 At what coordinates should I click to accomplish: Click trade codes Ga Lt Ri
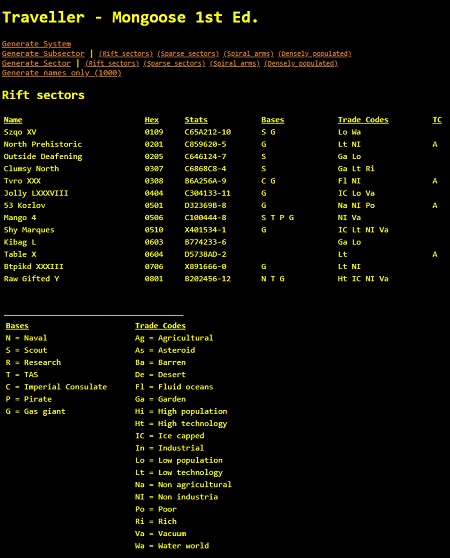(356, 169)
